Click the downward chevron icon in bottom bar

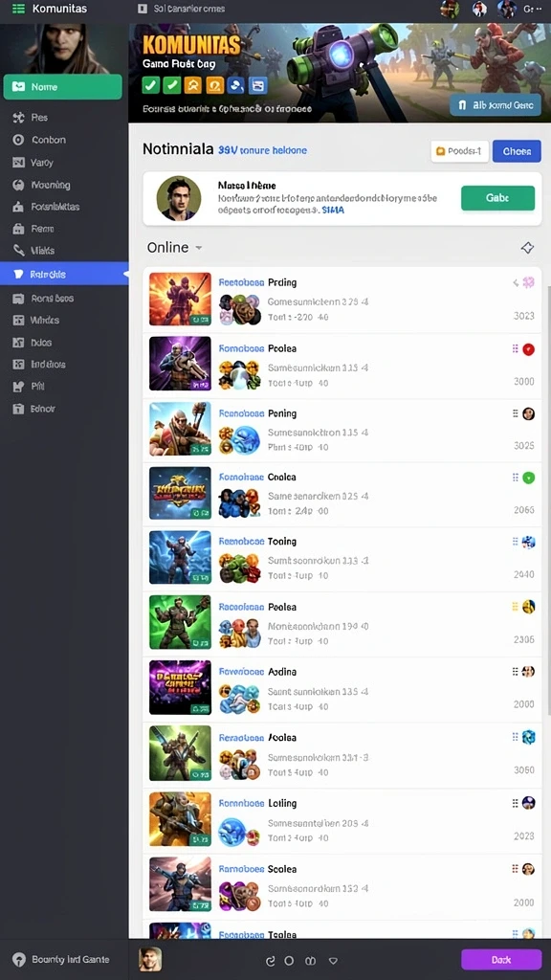point(333,961)
